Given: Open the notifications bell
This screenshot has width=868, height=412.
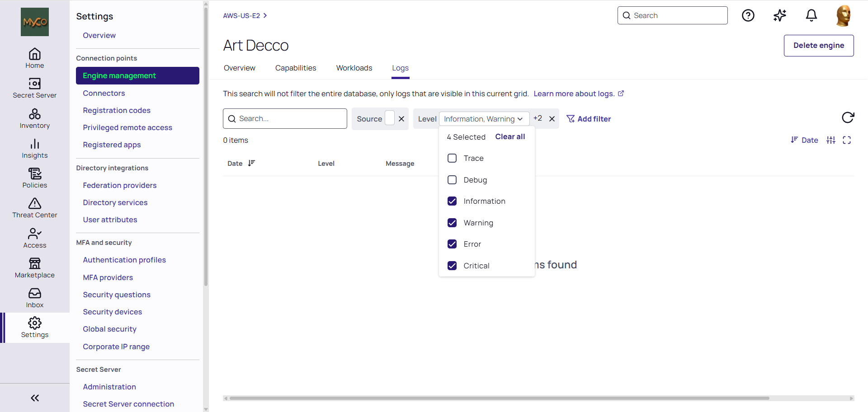Looking at the screenshot, I should pyautogui.click(x=811, y=16).
